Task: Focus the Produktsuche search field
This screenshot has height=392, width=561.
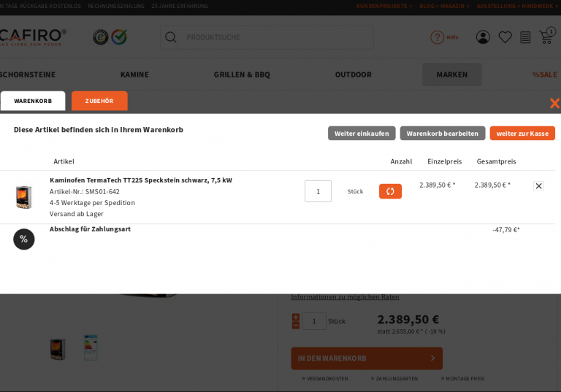Action: pyautogui.click(x=267, y=37)
